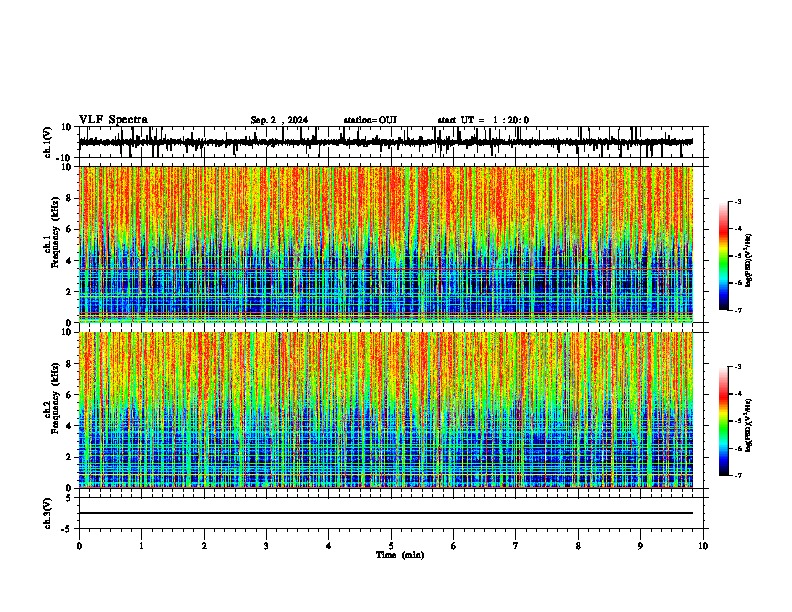Click the ch.1 colorbar log(PSD) label
The width and height of the screenshot is (792, 612).
click(748, 261)
